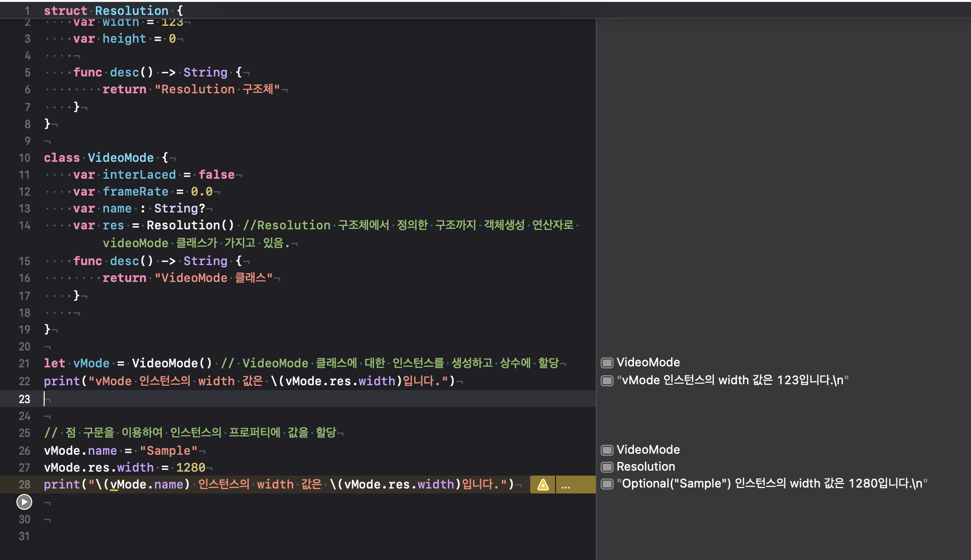The width and height of the screenshot is (971, 560).
Task: Click line number 14 in the gutter
Action: click(24, 225)
